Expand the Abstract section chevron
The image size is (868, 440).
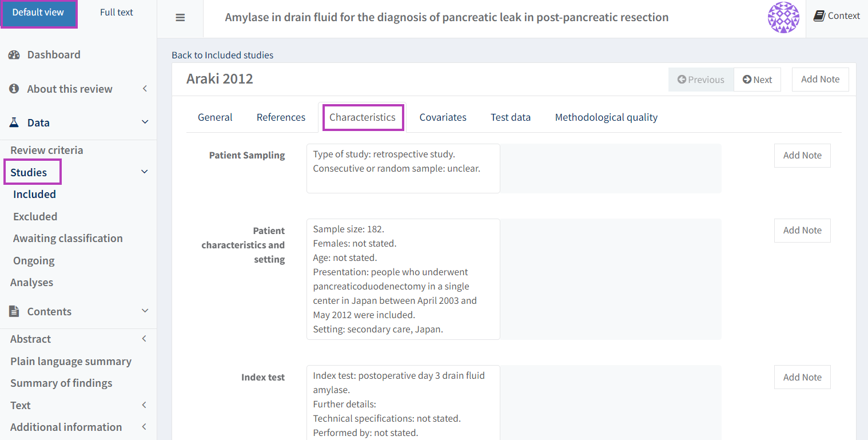pos(145,339)
